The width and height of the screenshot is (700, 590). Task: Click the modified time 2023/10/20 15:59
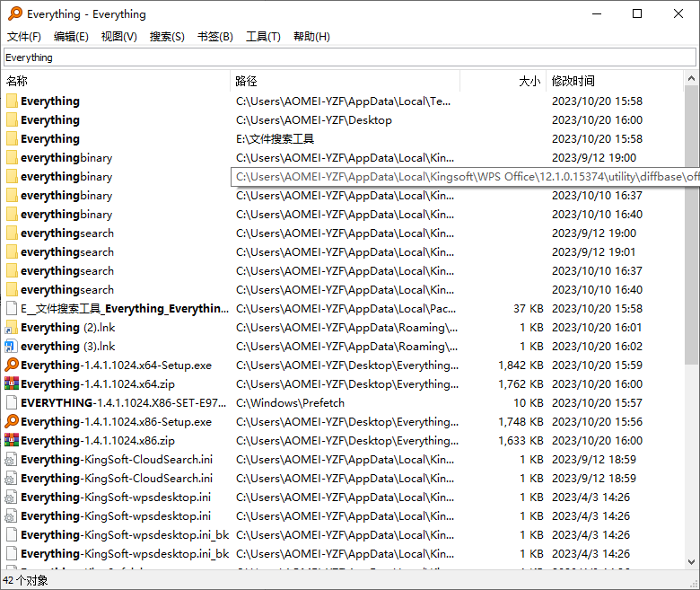pyautogui.click(x=597, y=365)
